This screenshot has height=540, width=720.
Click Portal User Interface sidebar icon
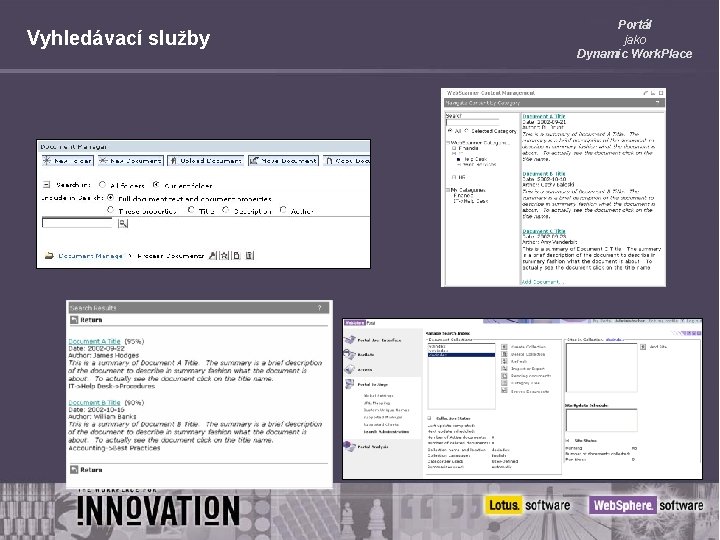tap(350, 340)
